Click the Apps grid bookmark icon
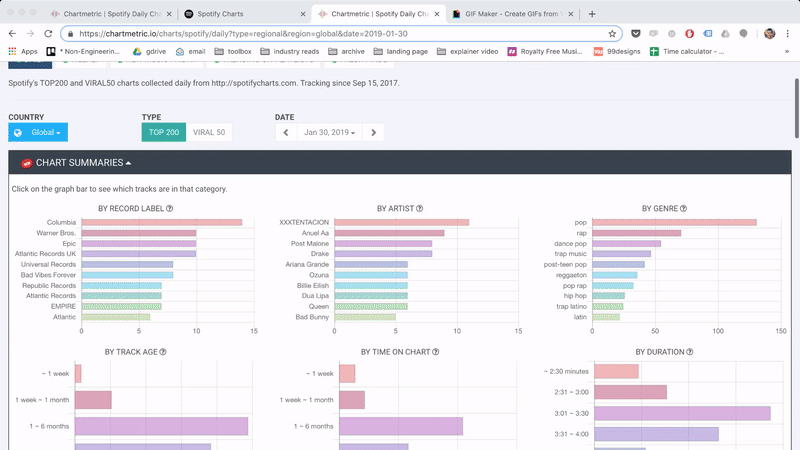The image size is (800, 450). coord(12,52)
